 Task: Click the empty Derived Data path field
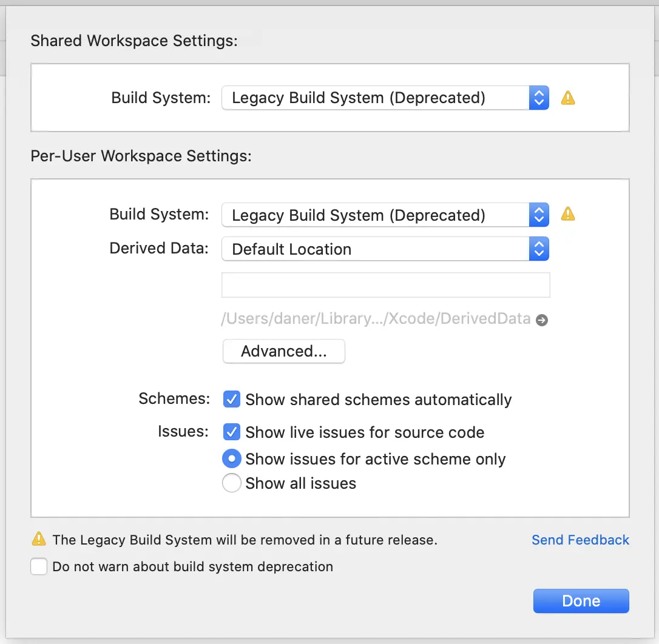pos(385,285)
